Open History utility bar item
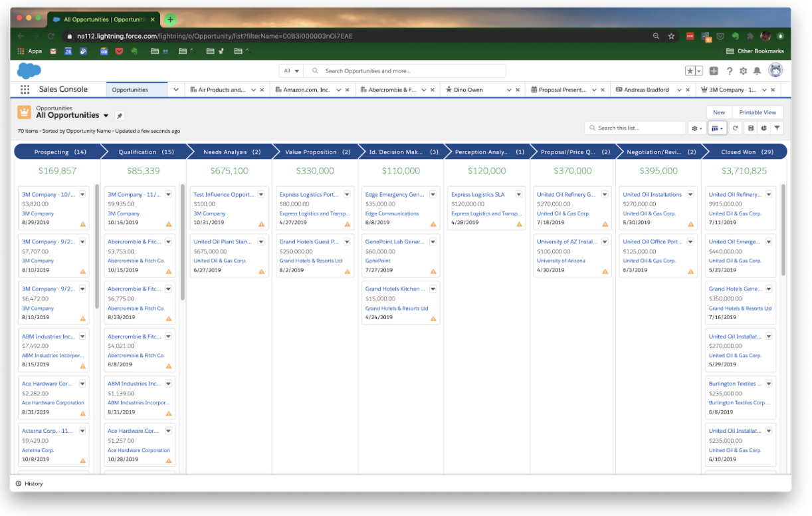Viewport: 812px width, 516px height. 29,483
